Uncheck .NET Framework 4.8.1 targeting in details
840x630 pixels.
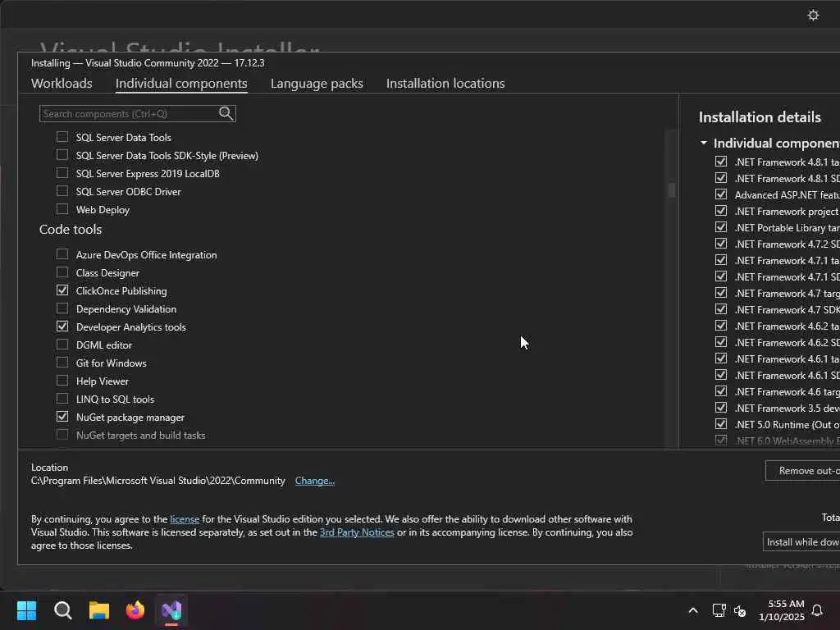pyautogui.click(x=721, y=162)
